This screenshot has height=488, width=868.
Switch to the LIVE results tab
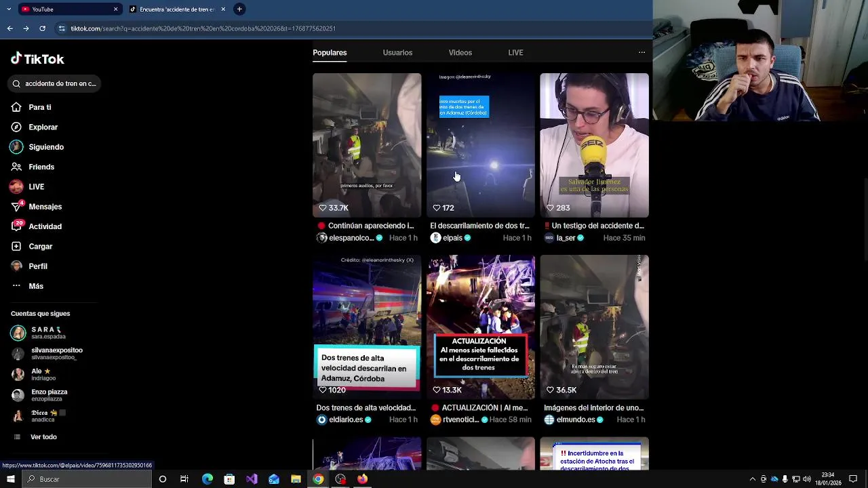515,52
